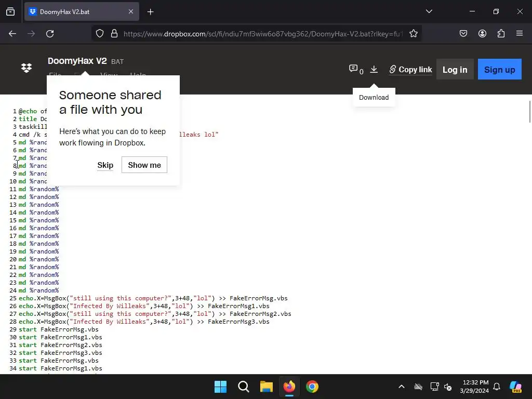Open Firefox View icon in tab bar
The width and height of the screenshot is (532, 399).
click(10, 11)
